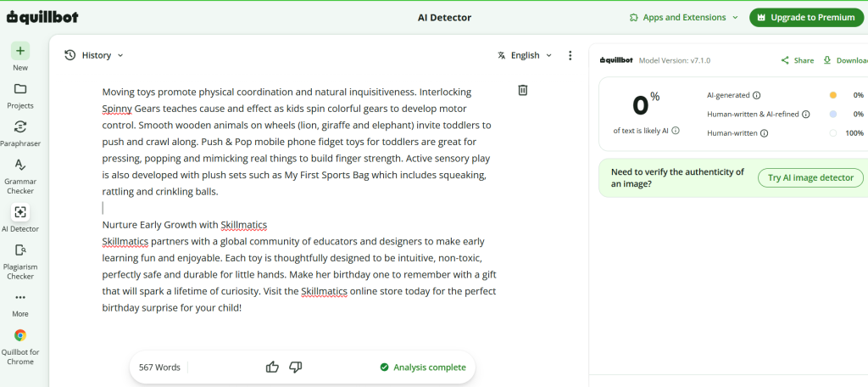The height and width of the screenshot is (387, 868).
Task: Expand the History dropdown
Action: coord(94,55)
